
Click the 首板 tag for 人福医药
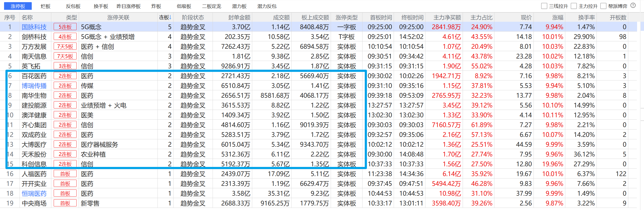pyautogui.click(x=65, y=174)
